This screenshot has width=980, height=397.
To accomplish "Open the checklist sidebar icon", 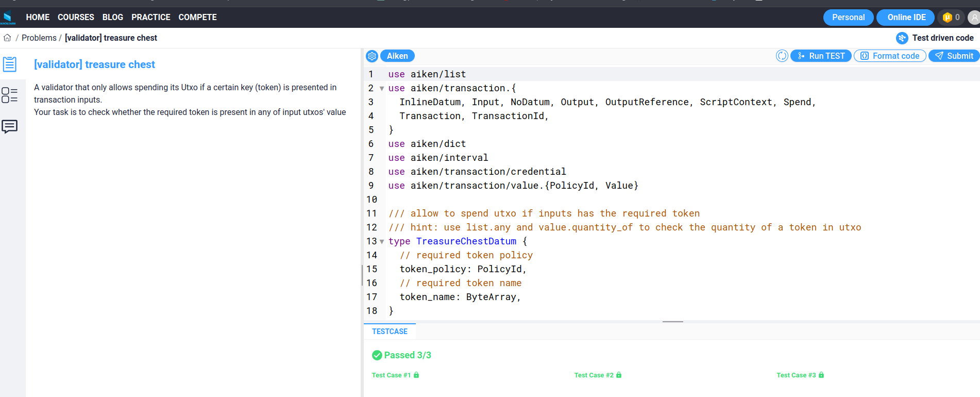I will pyautogui.click(x=10, y=95).
